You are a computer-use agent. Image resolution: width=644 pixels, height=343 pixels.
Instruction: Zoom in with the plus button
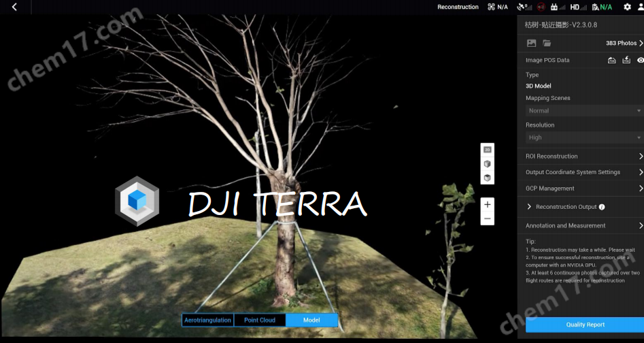coord(488,205)
